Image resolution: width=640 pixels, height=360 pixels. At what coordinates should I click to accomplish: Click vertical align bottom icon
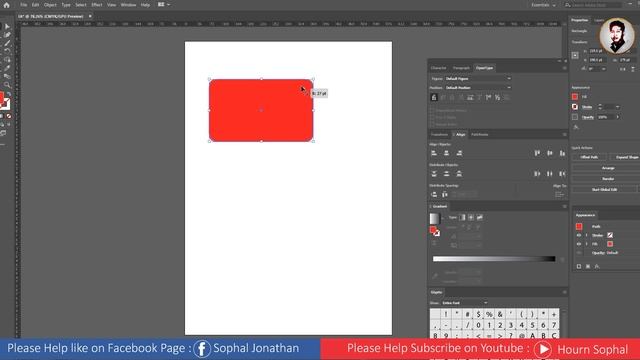[562, 153]
